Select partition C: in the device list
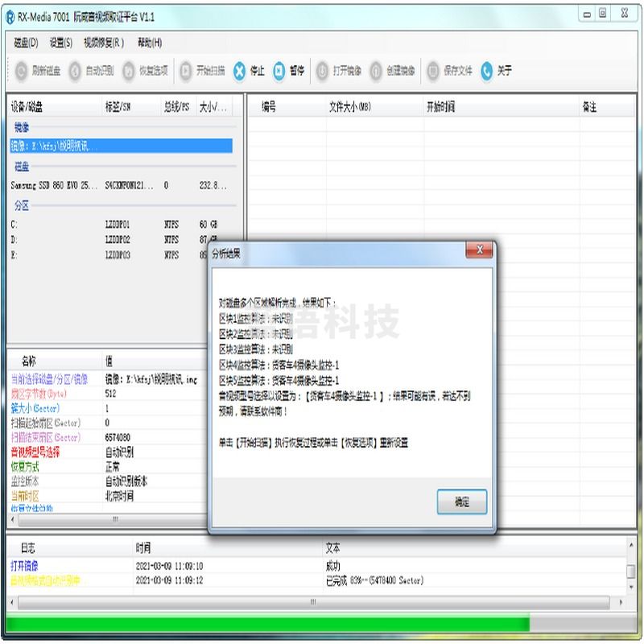 (48, 223)
